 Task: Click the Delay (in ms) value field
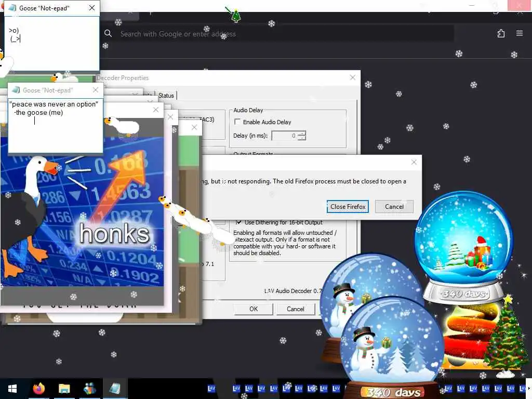[x=285, y=136]
